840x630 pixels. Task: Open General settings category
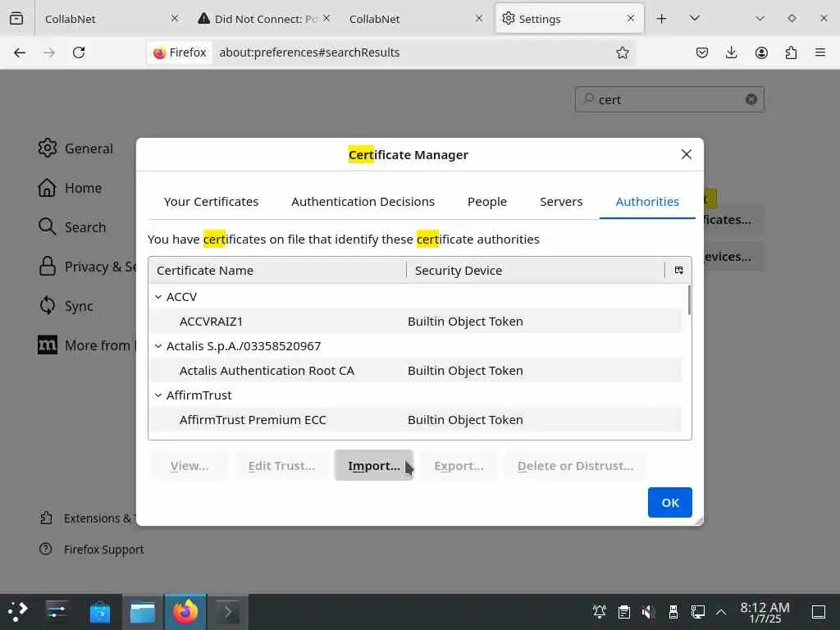(x=75, y=148)
